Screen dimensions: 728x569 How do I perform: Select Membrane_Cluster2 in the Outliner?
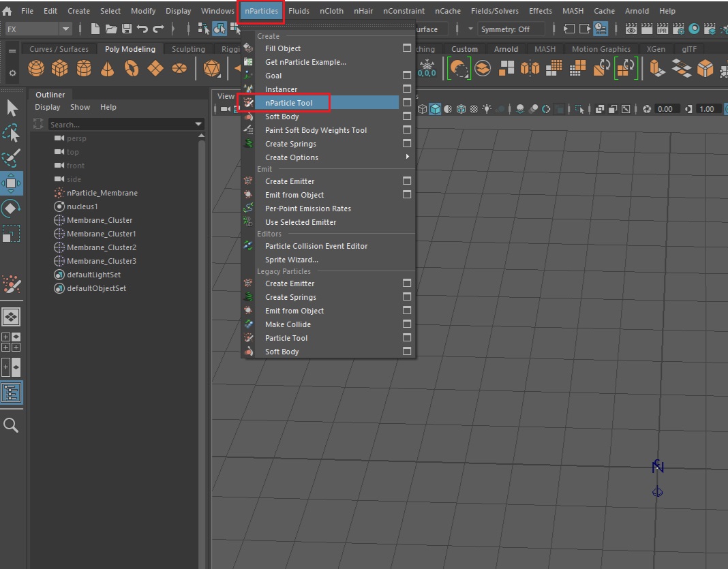[101, 247]
